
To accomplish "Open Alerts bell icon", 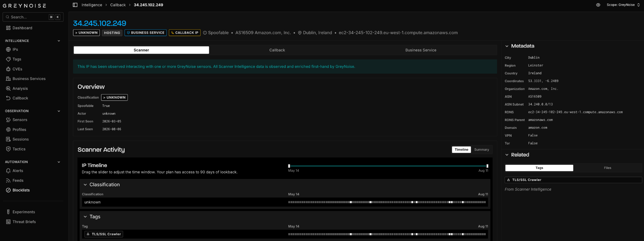I will tap(8, 171).
